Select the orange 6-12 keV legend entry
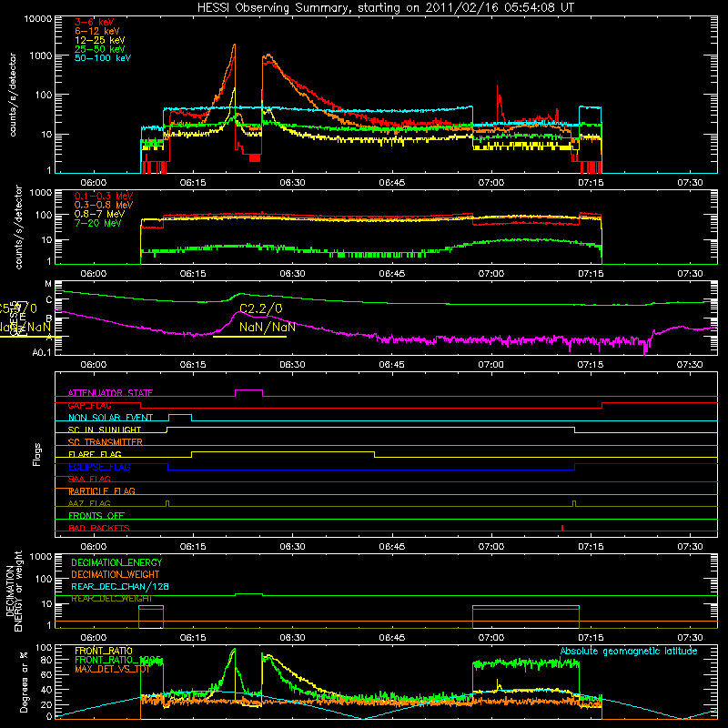The image size is (728, 728). click(96, 31)
